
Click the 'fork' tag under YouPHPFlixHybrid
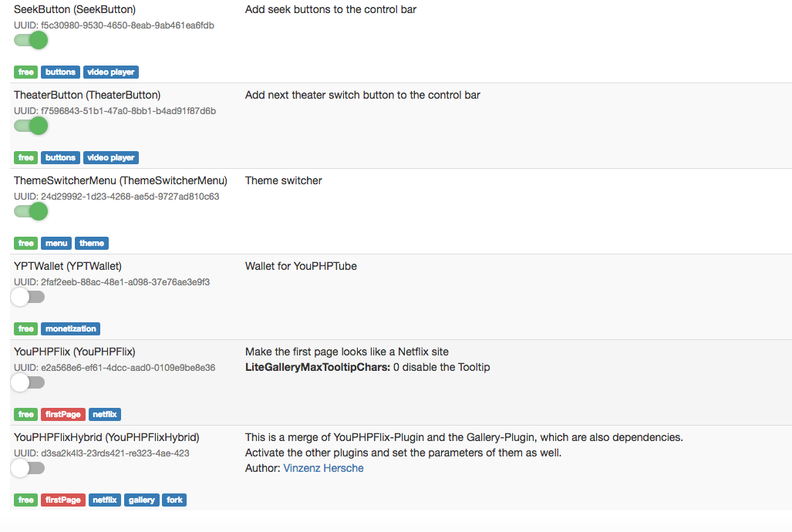174,500
